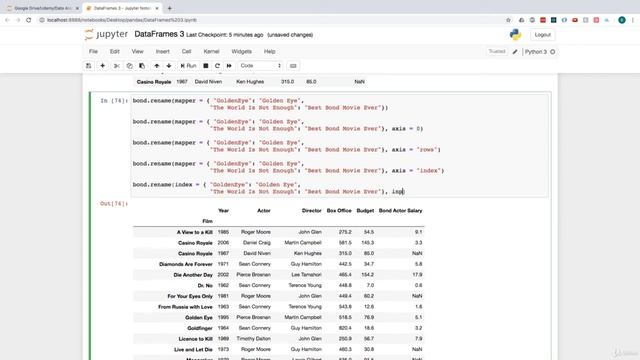Click the Logout button
This screenshot has width=640, height=360.
[x=542, y=35]
